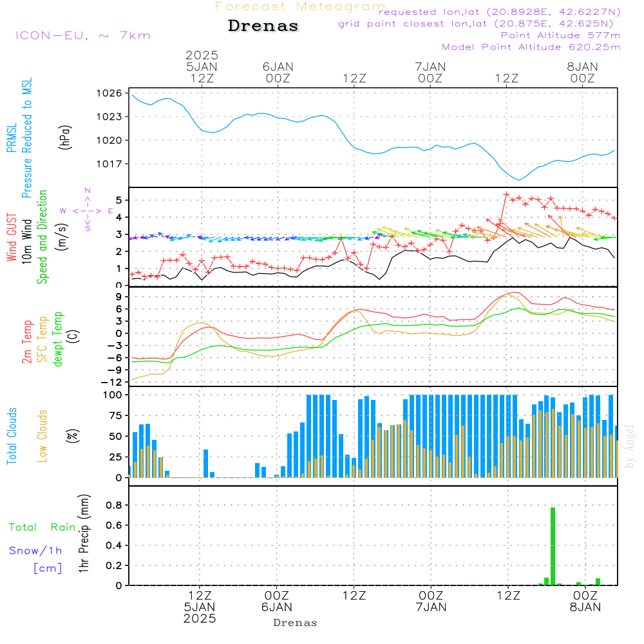Click the 'PRMSL' axis legend label
Screen dimensions: 644x644
pos(12,138)
